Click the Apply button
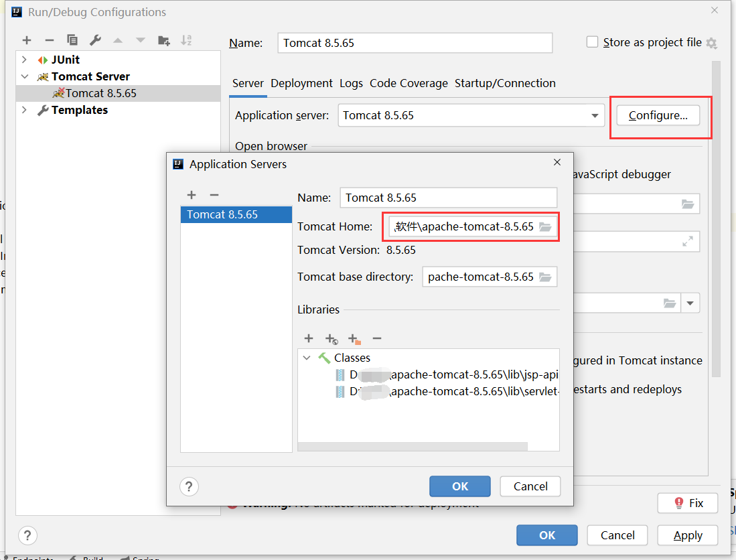 click(688, 535)
